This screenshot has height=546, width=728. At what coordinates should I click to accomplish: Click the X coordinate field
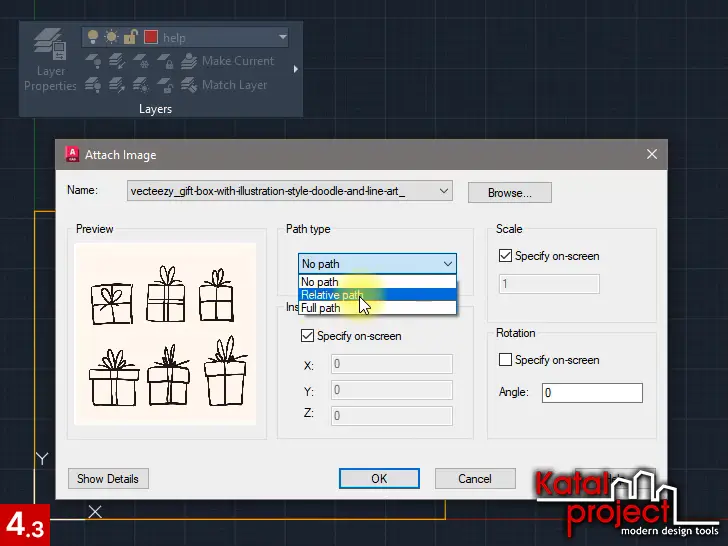(x=392, y=364)
